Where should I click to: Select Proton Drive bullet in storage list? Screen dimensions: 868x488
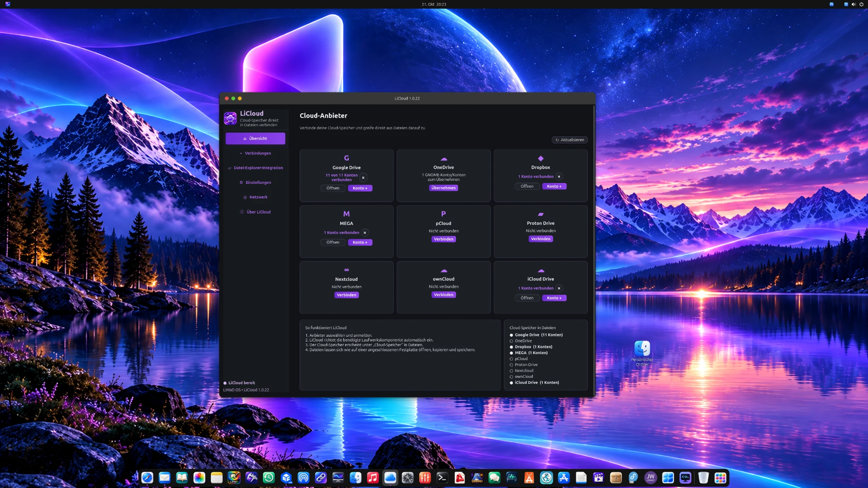pos(511,365)
